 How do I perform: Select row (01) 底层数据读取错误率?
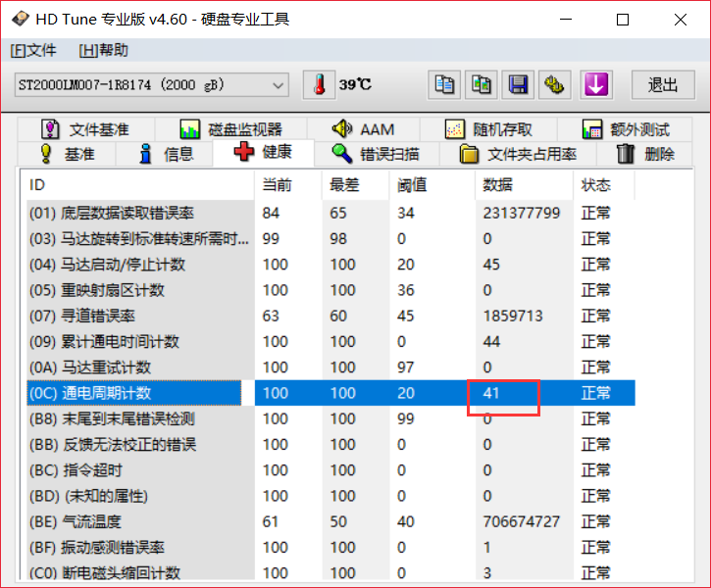[x=331, y=213]
